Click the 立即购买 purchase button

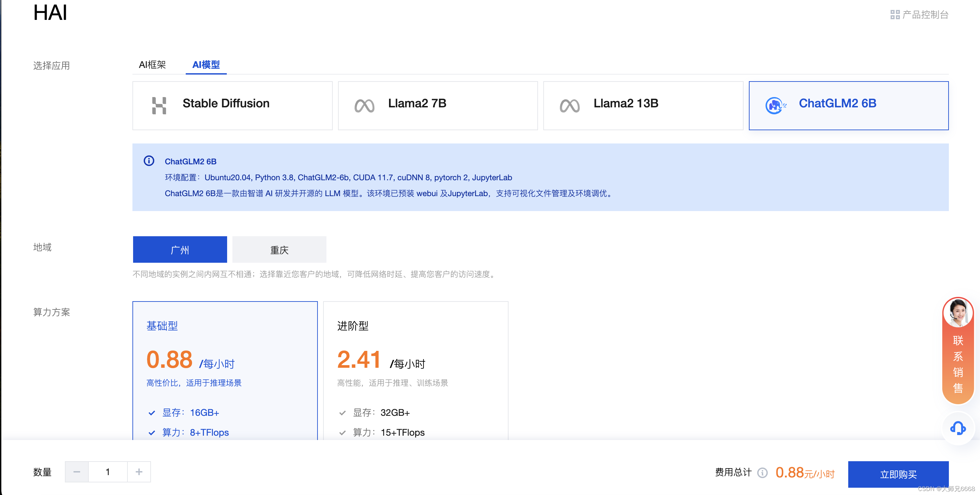tap(898, 474)
